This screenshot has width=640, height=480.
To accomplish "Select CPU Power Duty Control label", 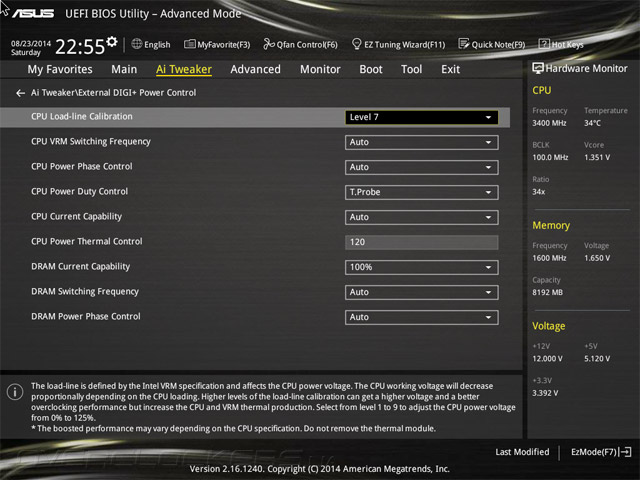I will pos(79,191).
